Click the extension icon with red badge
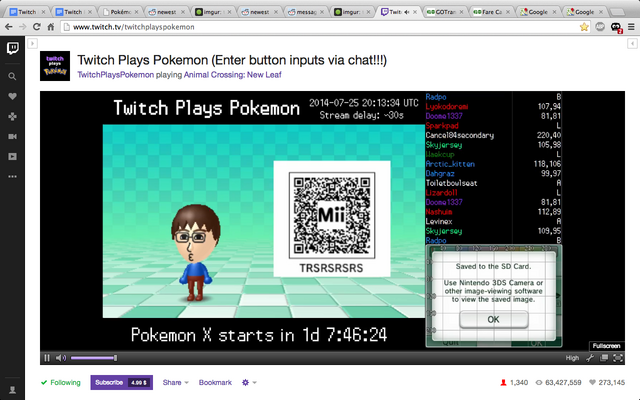 pos(616,27)
